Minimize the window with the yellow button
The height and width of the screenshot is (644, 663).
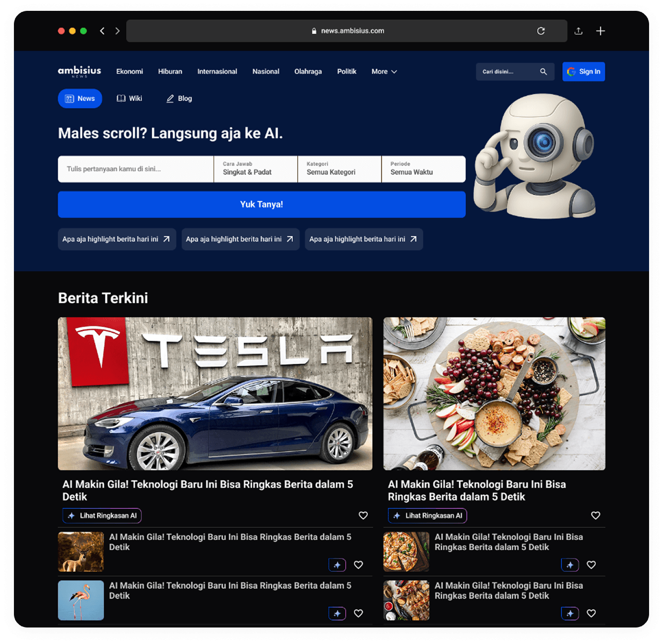click(x=72, y=31)
